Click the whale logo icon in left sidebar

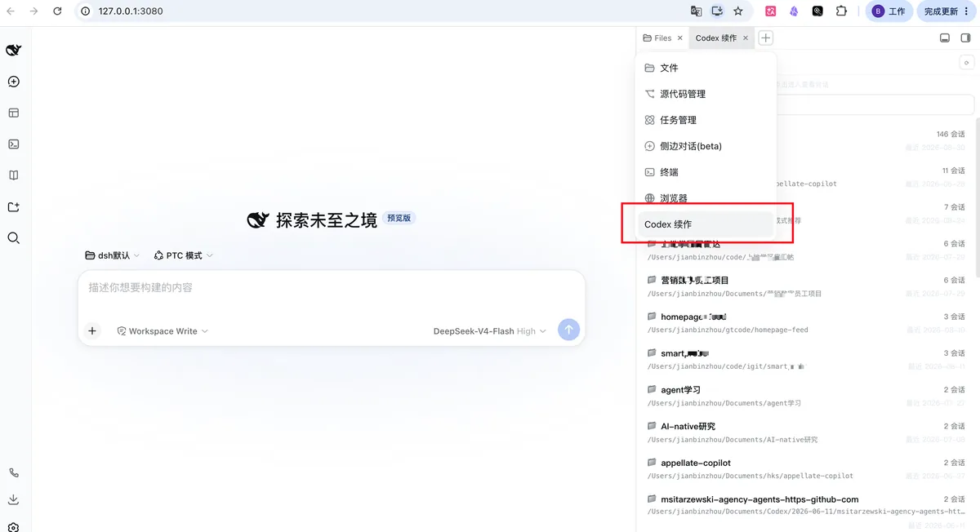(x=13, y=51)
